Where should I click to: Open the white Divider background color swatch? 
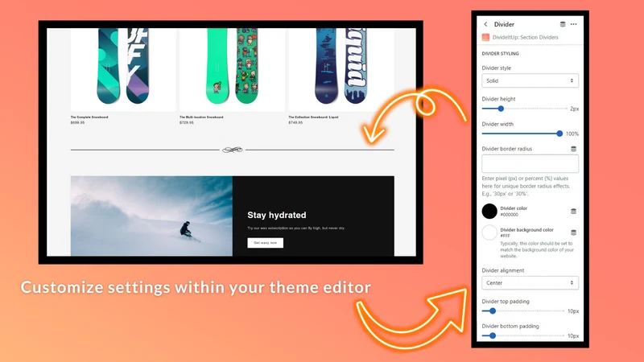tap(489, 232)
